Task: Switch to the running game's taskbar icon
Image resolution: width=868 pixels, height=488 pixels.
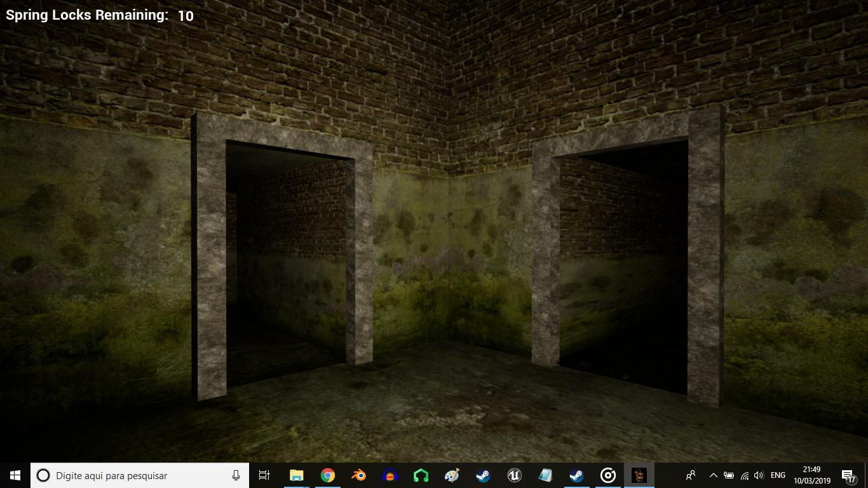Action: [639, 475]
